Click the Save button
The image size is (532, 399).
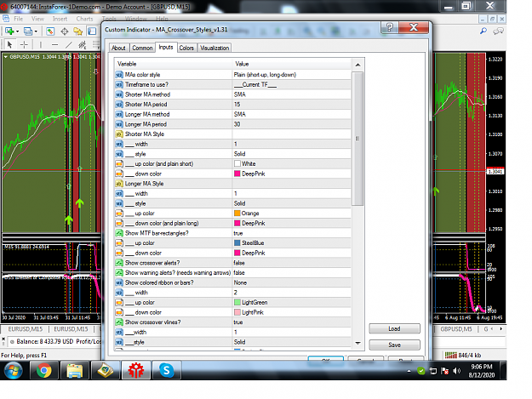click(x=394, y=345)
